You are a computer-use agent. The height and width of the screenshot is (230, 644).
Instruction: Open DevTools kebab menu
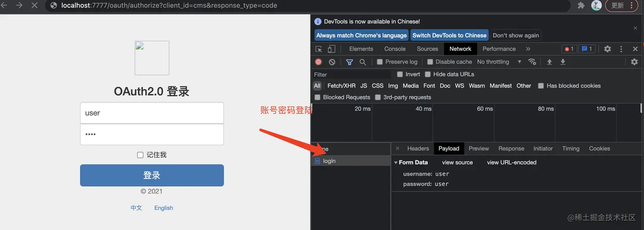point(621,49)
